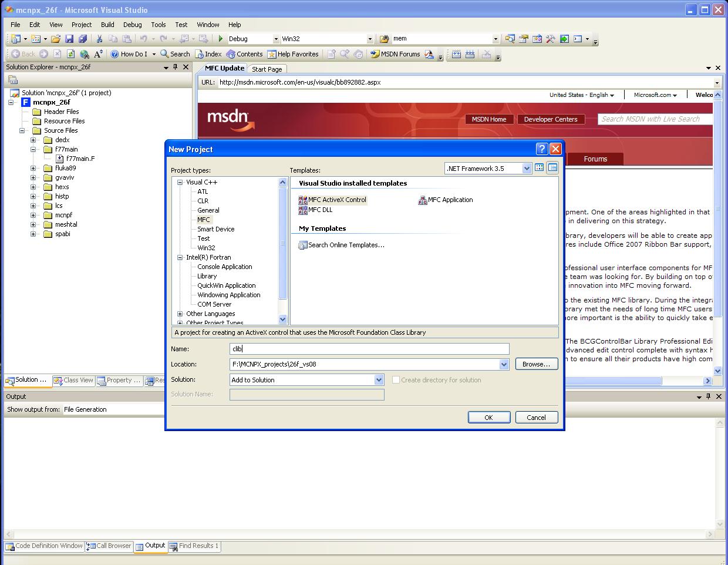Select the MFC Application template
The image size is (728, 565).
click(446, 200)
